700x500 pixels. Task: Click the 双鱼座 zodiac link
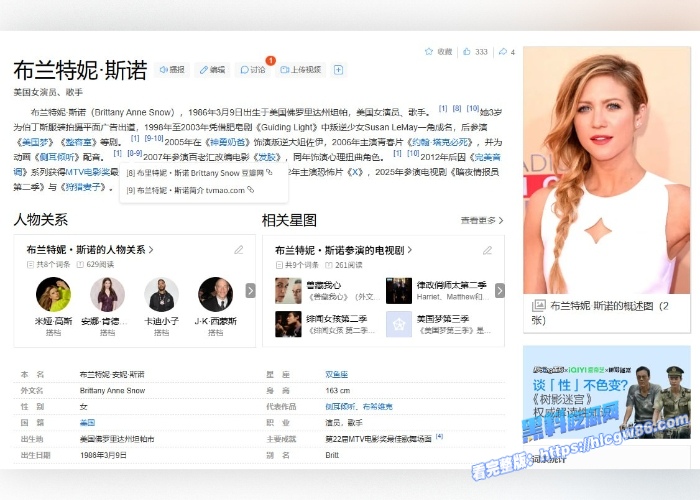(x=337, y=375)
